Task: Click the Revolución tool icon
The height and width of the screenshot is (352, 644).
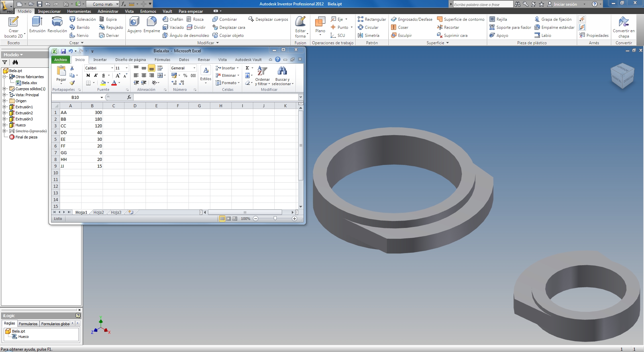Action: [57, 22]
